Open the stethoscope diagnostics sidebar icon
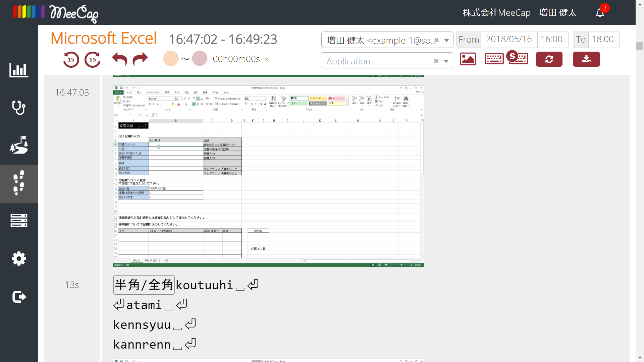 point(19,108)
